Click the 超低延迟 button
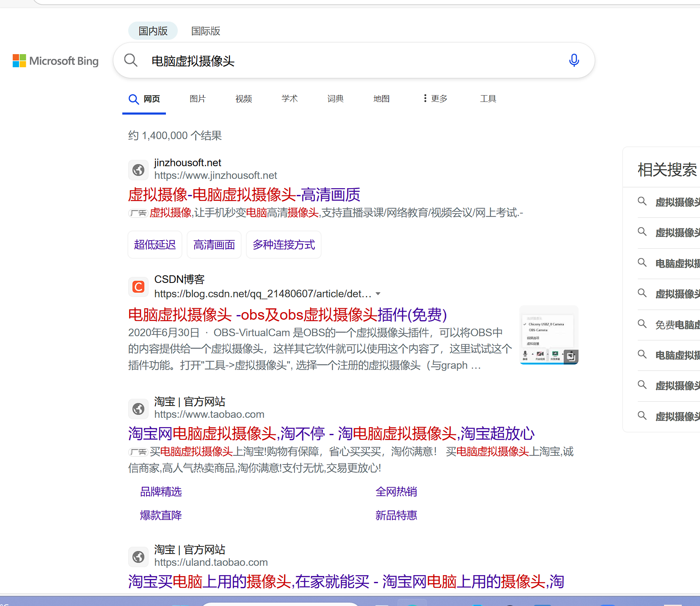This screenshot has height=606, width=700. 155,244
